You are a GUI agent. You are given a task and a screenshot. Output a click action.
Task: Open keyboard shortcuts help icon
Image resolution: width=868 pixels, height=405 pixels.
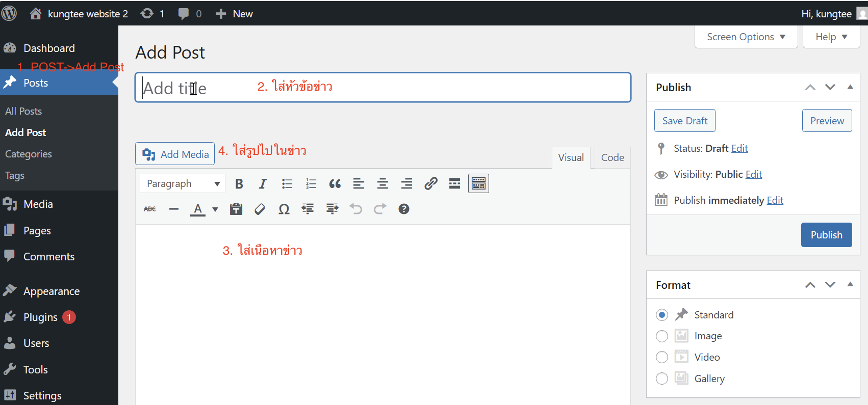[x=403, y=209]
